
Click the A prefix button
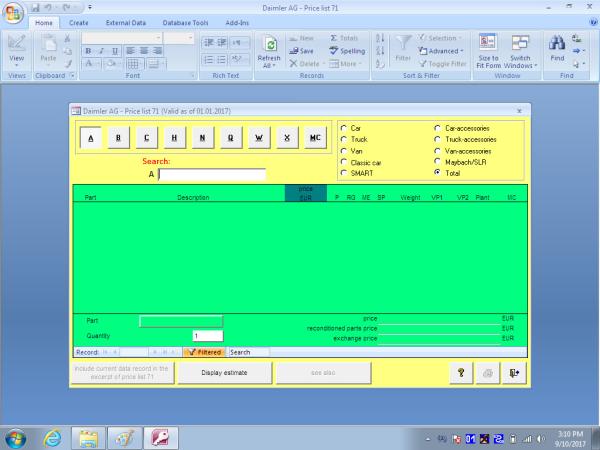[x=91, y=138]
